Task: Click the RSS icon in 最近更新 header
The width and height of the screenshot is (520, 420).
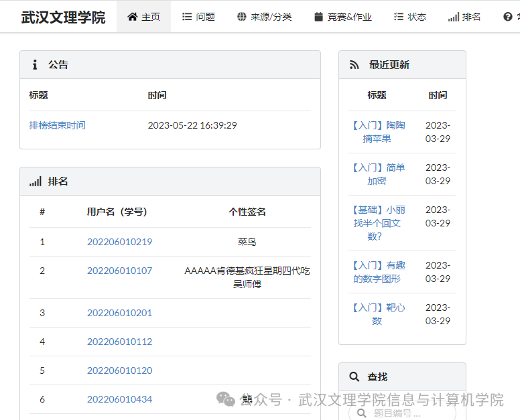Action: (354, 65)
